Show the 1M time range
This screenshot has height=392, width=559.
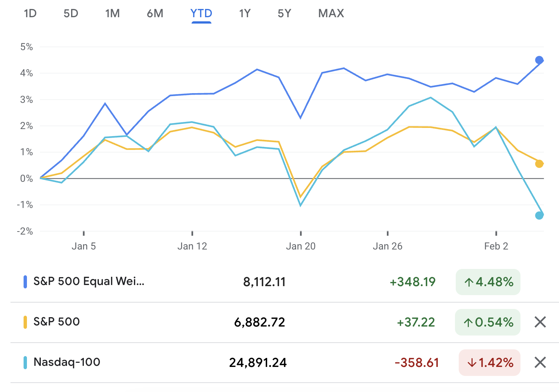click(x=112, y=13)
